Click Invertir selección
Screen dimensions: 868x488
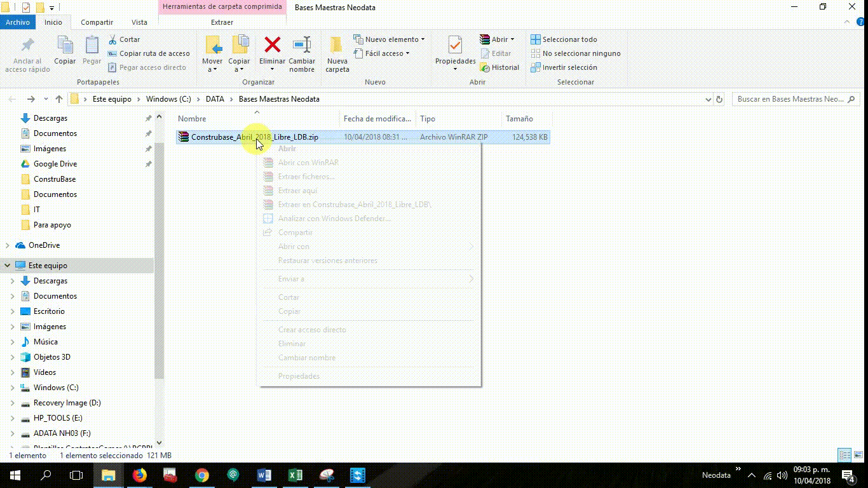tap(564, 67)
